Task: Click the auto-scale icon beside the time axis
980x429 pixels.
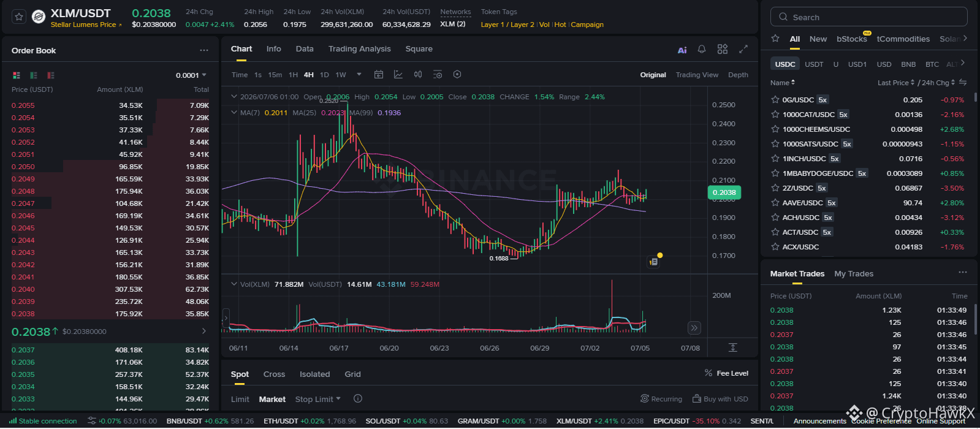Action: coord(732,347)
